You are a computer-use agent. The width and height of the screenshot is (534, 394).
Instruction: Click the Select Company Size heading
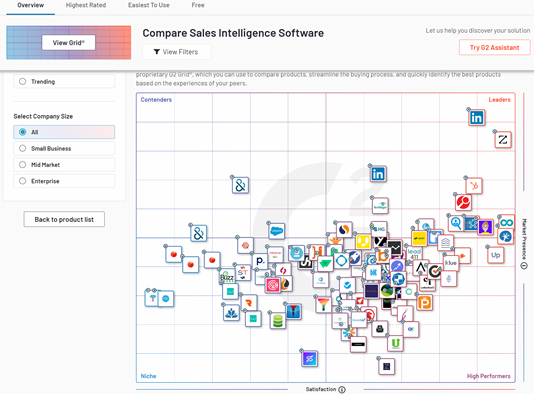point(43,116)
